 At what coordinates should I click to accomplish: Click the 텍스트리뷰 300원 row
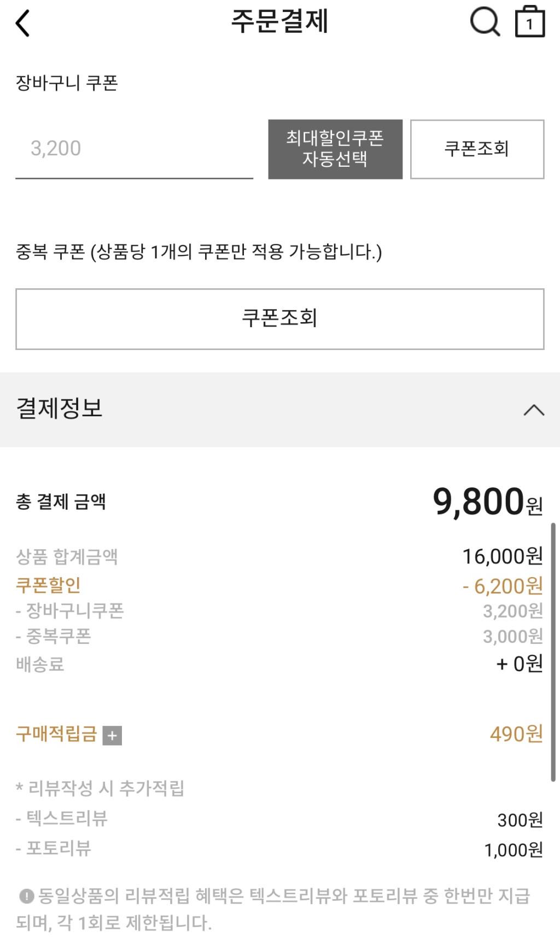[279, 819]
